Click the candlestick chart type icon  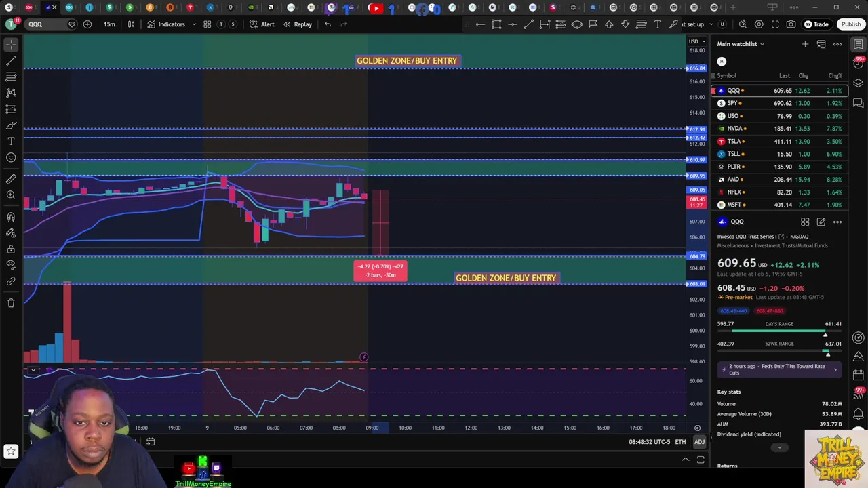tap(131, 24)
